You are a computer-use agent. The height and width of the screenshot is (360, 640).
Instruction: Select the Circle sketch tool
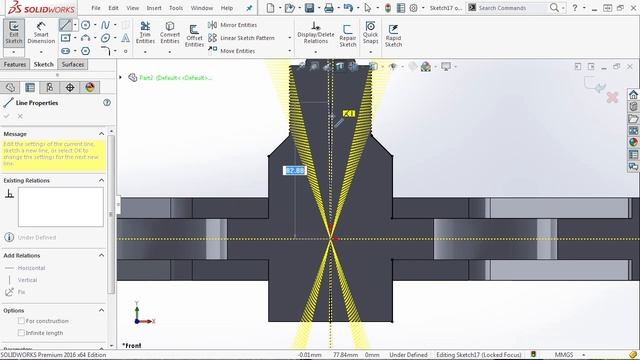(85, 25)
